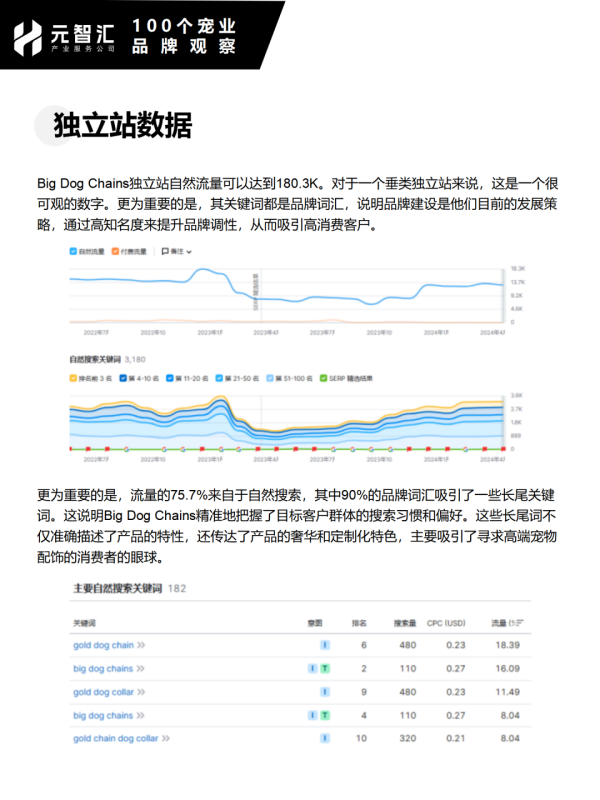
Task: Click the I intent badge for gold chain dog collar
Action: click(x=324, y=738)
